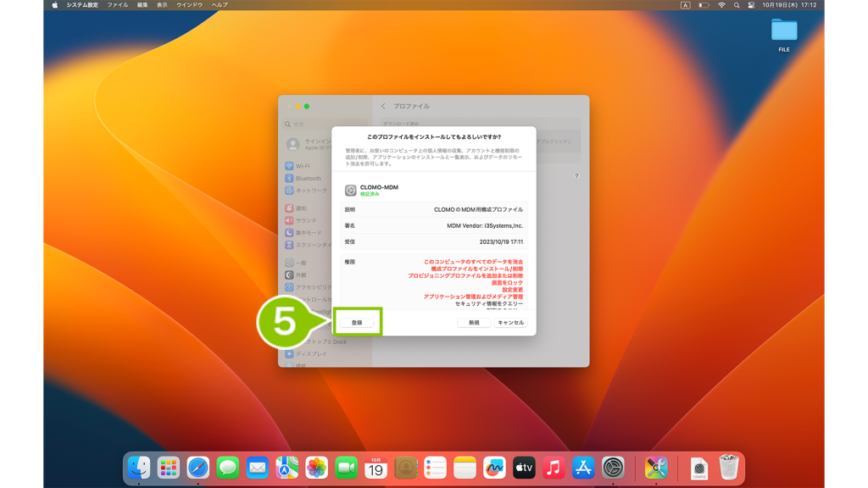Open Launchpad from the Dock
Viewport: 868px width, 488px height.
point(169,468)
